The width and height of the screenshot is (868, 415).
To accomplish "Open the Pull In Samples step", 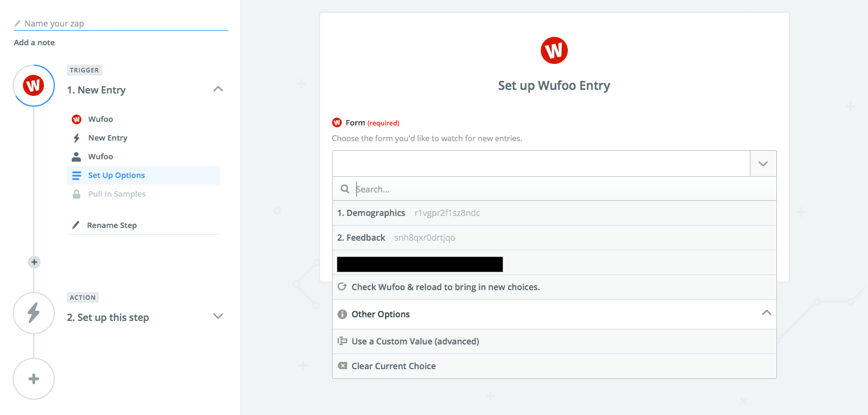I will 143,194.
